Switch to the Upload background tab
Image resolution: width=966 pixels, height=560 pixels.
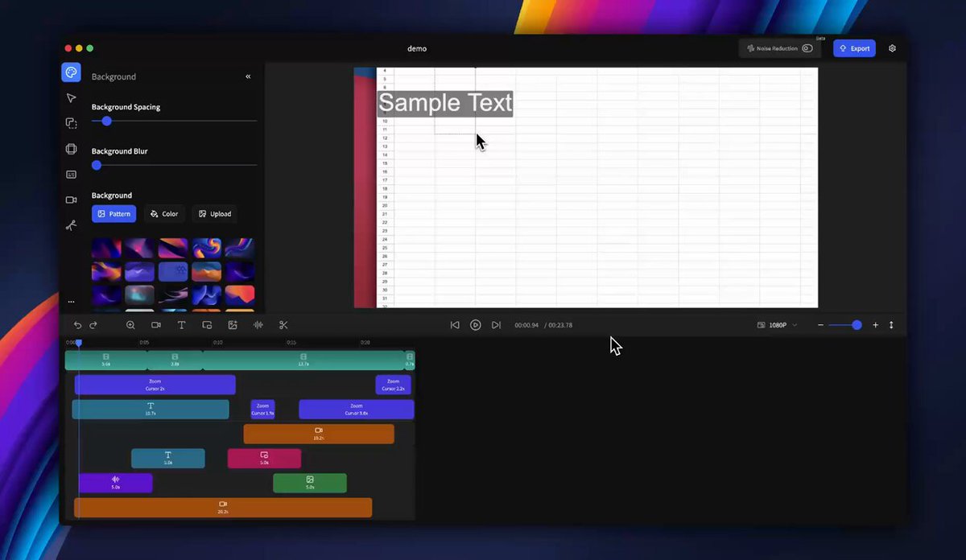(215, 214)
